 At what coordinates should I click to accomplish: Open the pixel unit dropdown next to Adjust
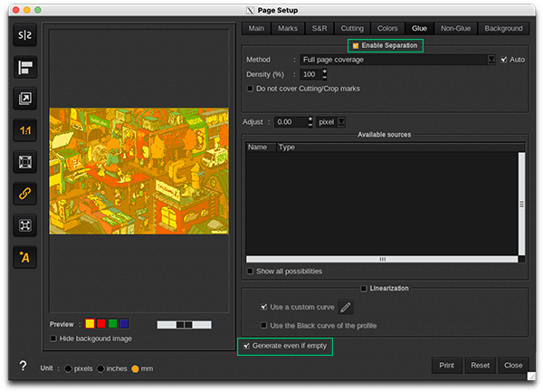click(x=330, y=121)
